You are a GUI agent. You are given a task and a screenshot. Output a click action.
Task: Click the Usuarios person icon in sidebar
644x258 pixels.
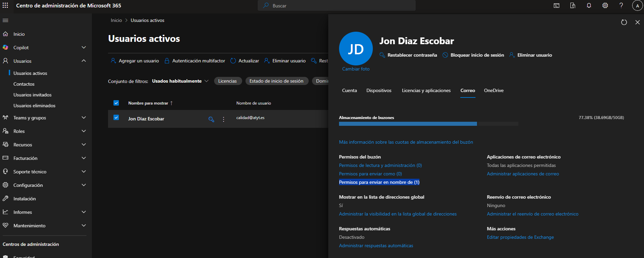[5, 61]
